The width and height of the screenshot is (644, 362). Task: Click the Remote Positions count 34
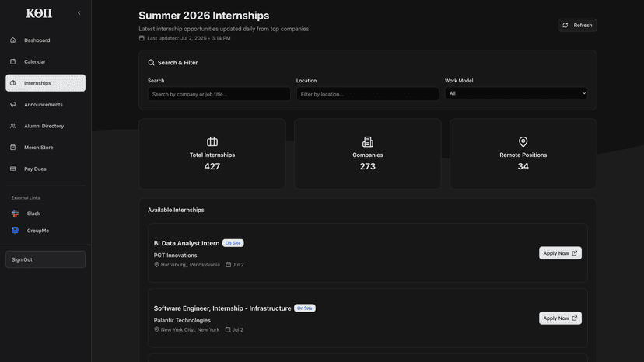[523, 167]
